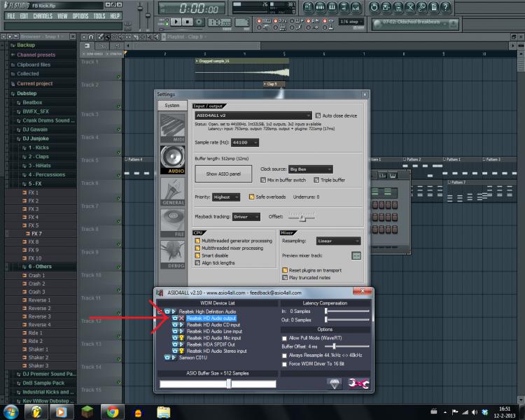Open the TOOLS menu

tap(99, 16)
